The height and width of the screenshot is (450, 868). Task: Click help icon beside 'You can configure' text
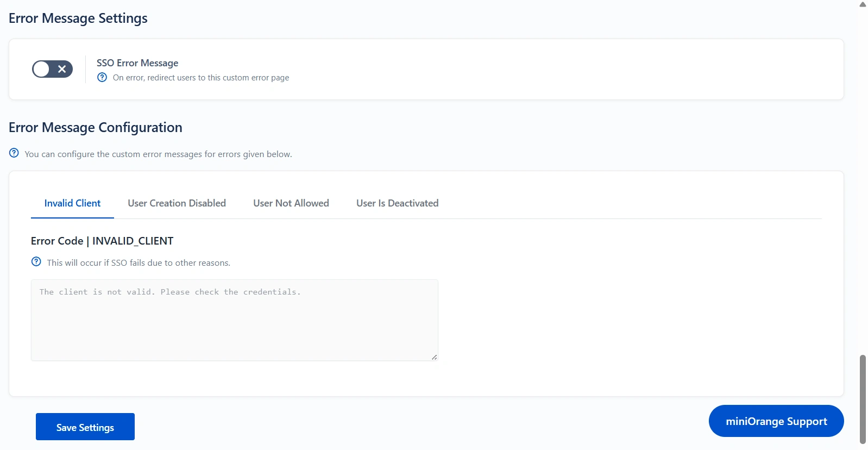pos(14,153)
